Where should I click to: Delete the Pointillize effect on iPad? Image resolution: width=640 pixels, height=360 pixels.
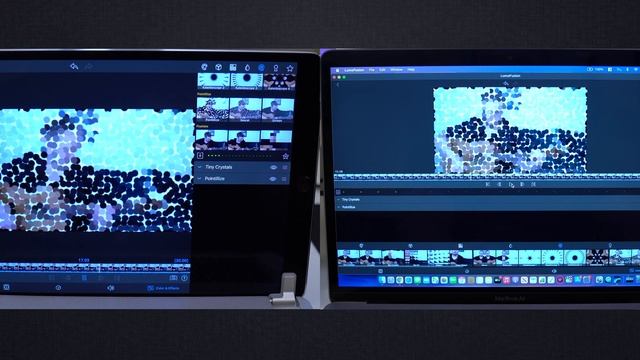click(284, 179)
